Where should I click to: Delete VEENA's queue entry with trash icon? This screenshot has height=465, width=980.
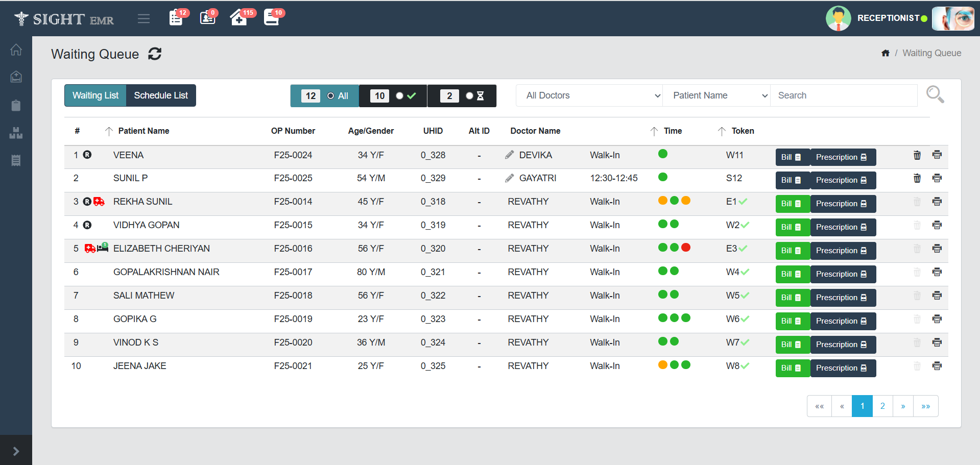(x=917, y=155)
